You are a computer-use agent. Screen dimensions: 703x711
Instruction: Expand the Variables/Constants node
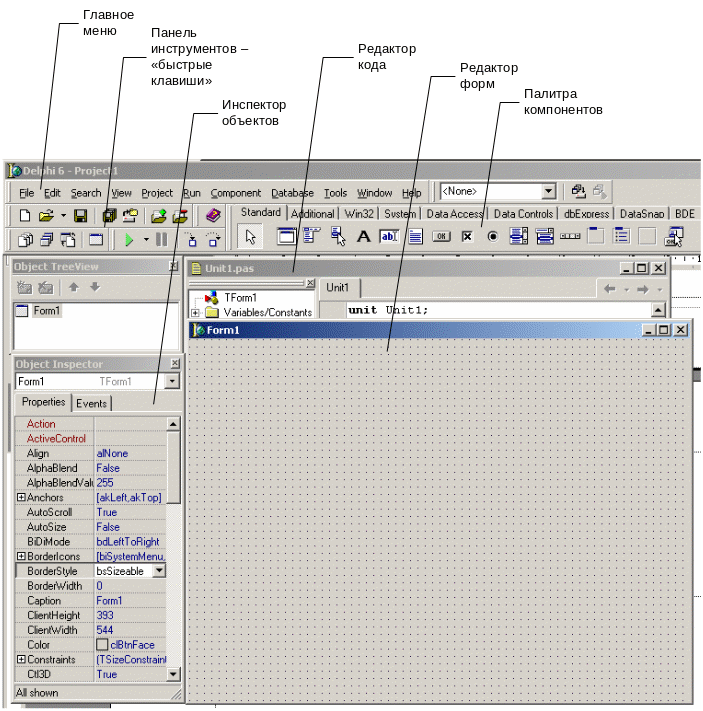195,313
